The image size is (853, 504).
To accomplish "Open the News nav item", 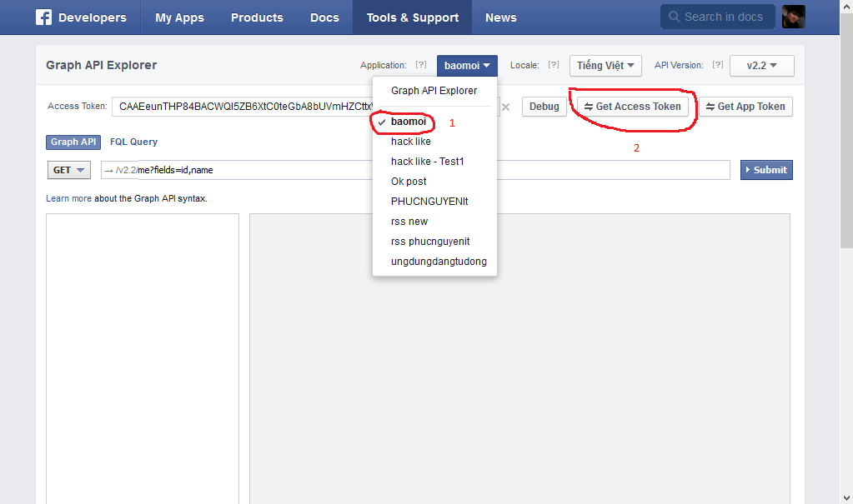I will coord(501,17).
